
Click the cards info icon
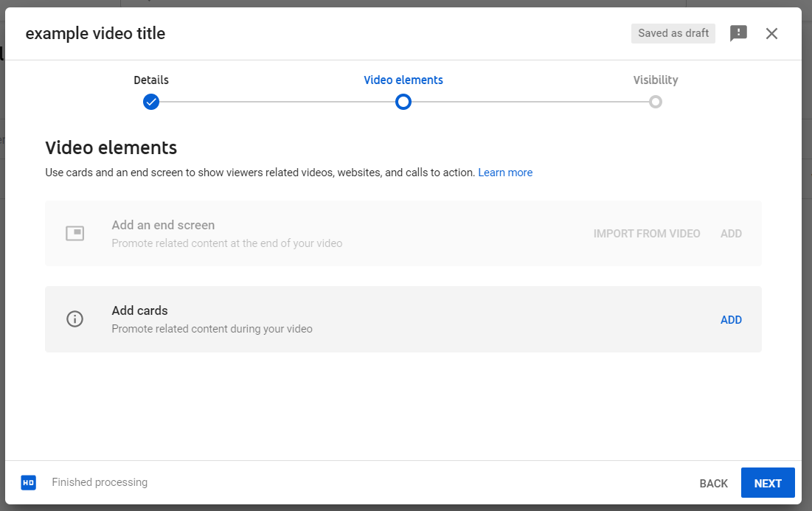[74, 319]
